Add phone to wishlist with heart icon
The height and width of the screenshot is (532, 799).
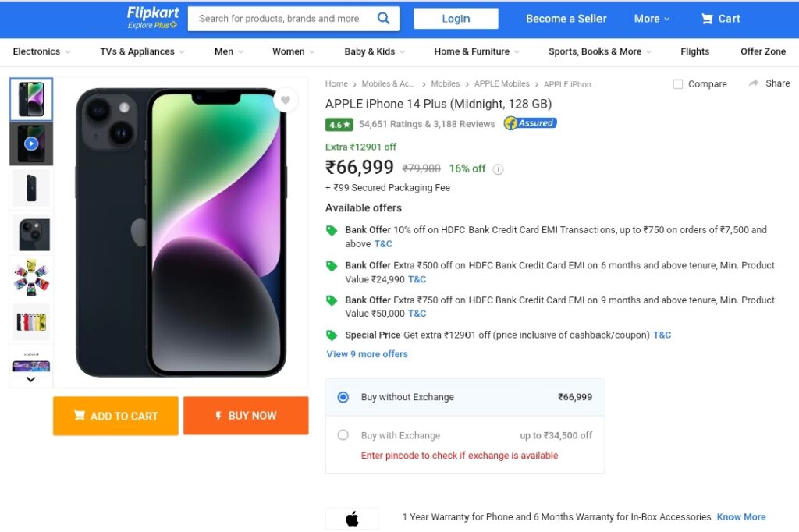pyautogui.click(x=286, y=100)
